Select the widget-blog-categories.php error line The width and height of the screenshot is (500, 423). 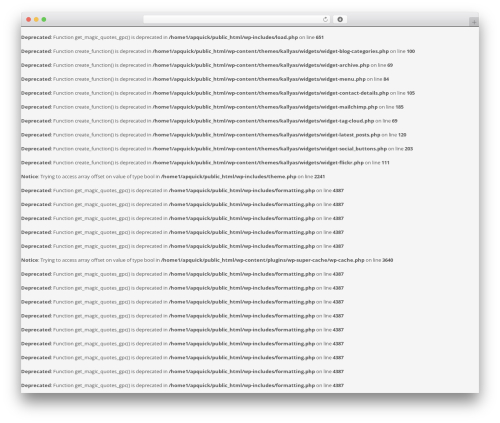pos(218,51)
